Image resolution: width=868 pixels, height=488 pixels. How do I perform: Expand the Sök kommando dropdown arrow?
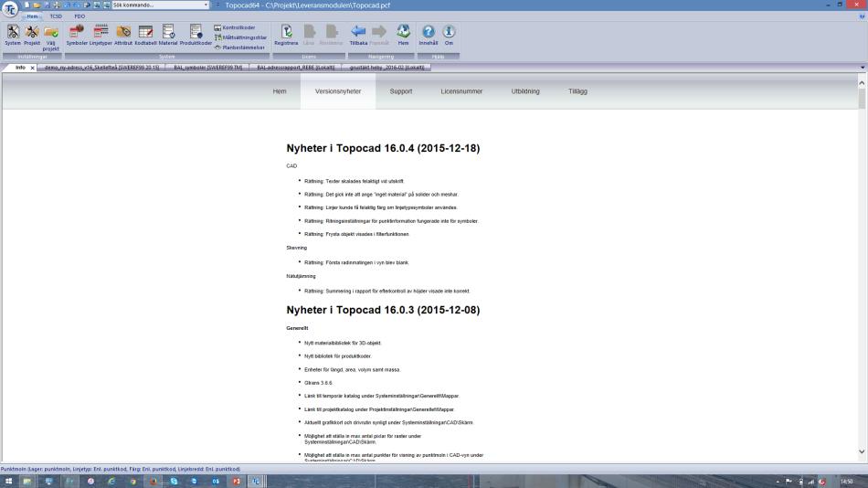206,5
